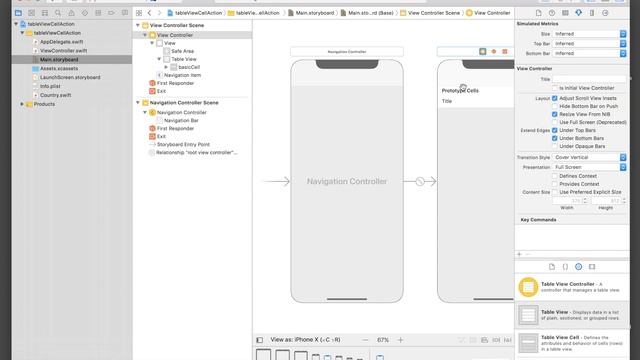
Task: Open the File Template library
Action: click(552, 267)
